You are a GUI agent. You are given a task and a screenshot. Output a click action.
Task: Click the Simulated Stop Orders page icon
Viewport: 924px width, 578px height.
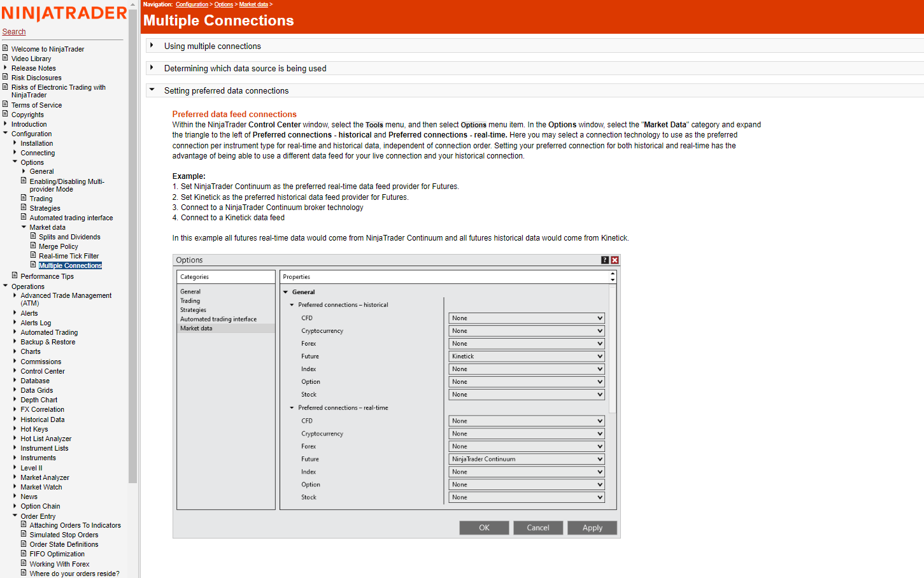[24, 534]
